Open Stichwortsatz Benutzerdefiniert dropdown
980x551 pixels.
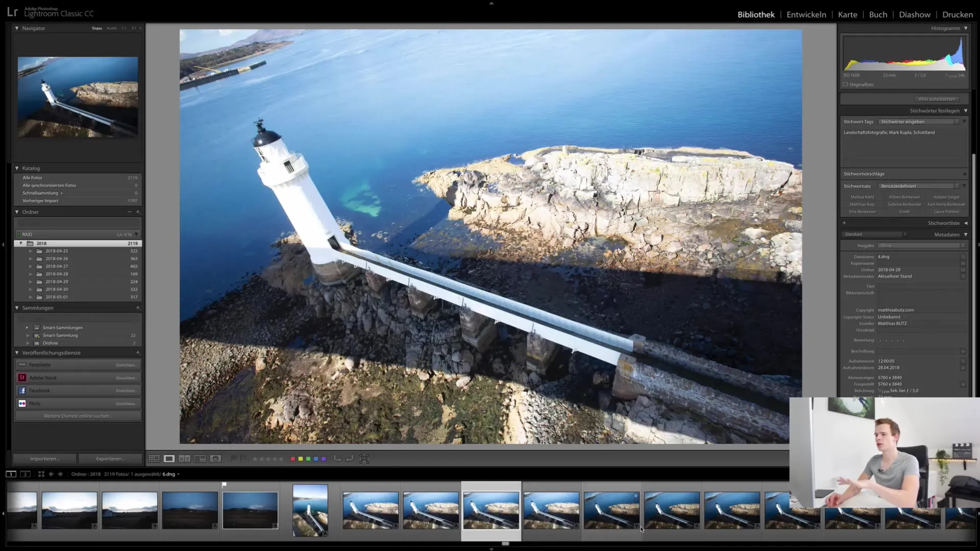[919, 186]
